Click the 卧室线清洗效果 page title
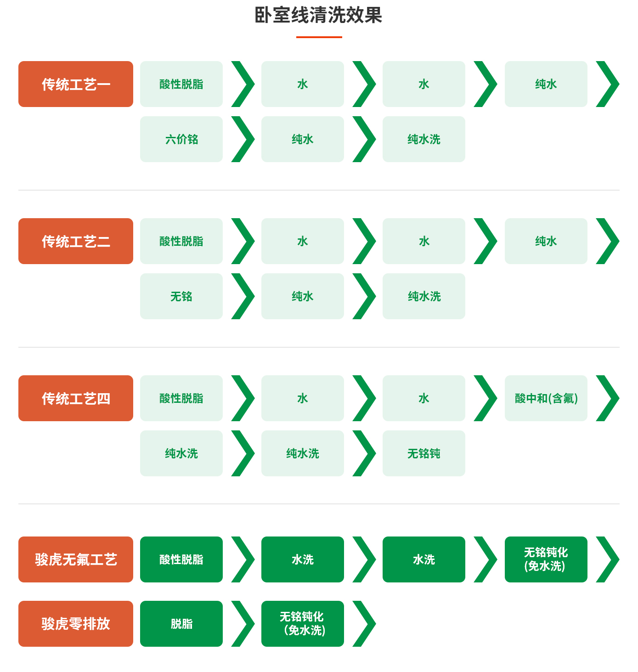 pyautogui.click(x=318, y=15)
